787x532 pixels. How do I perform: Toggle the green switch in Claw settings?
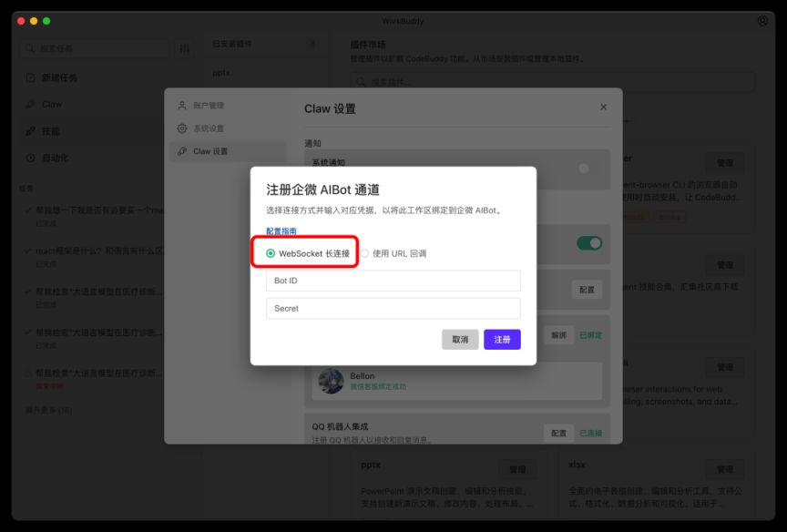(589, 243)
